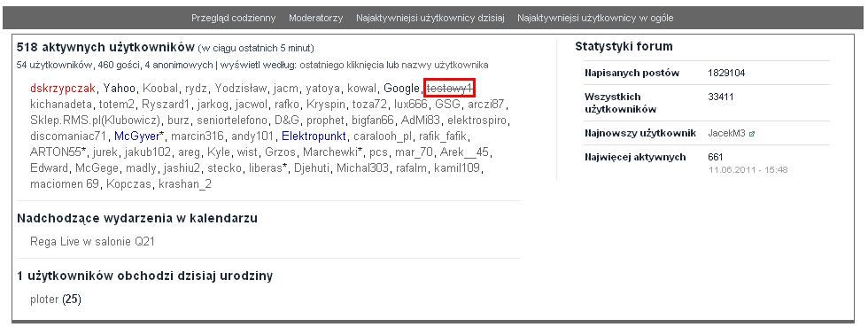The height and width of the screenshot is (335, 868).
Task: Open maciomen 69 user profile
Action: pos(65,183)
